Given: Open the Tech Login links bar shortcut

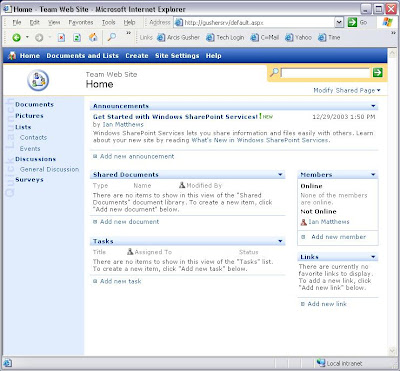Looking at the screenshot, I should click(225, 38).
